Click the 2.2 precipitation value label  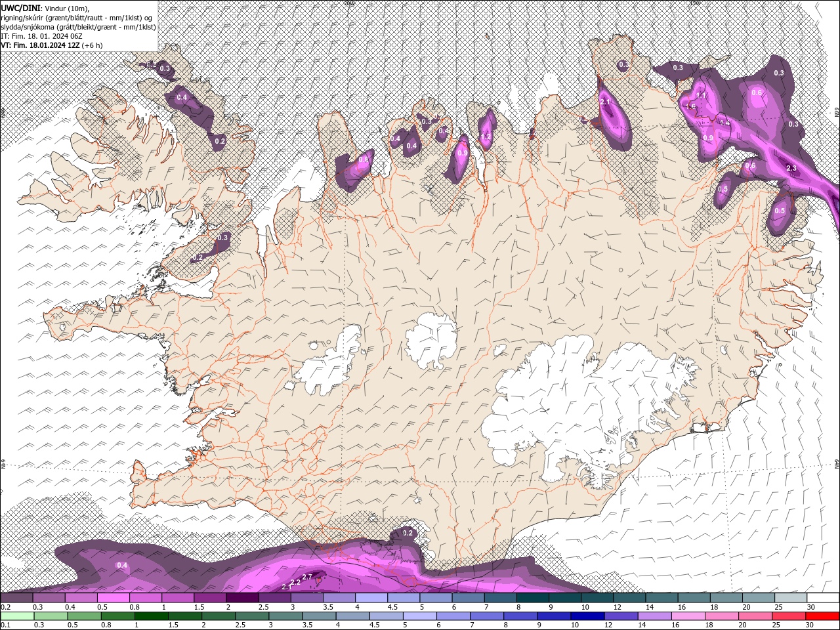point(296,582)
